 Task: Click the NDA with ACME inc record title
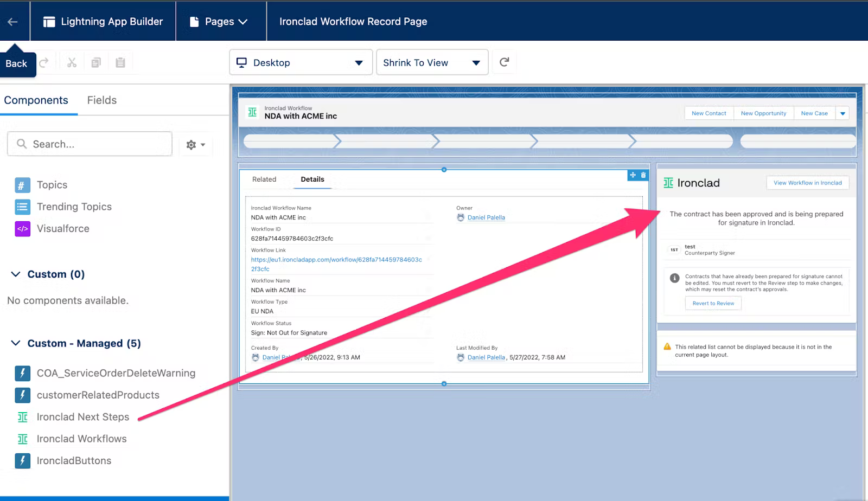pos(301,116)
